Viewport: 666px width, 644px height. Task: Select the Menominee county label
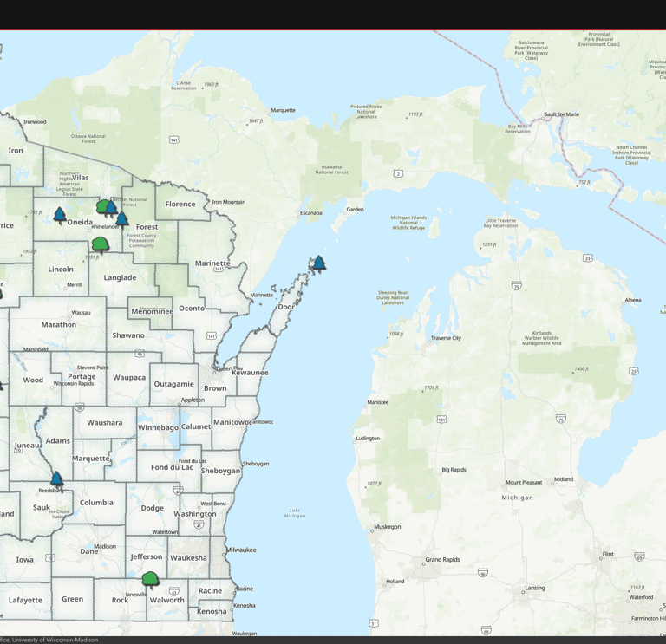152,311
